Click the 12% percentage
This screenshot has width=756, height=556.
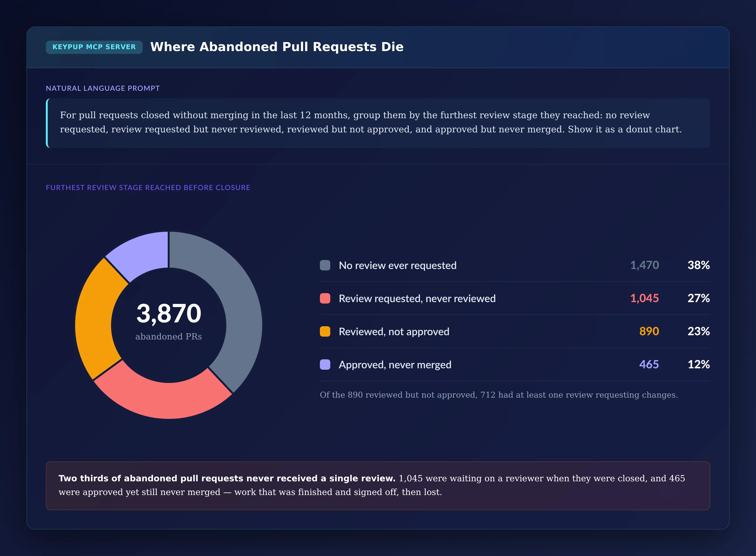coord(699,365)
